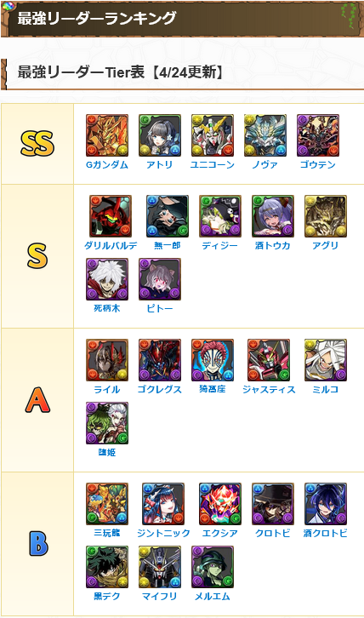Open the Gガンダム character icon
This screenshot has height=618, width=364.
[x=107, y=135]
